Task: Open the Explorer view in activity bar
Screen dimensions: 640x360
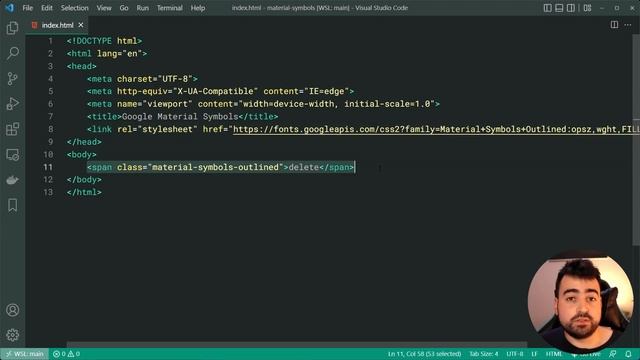Action: click(13, 28)
